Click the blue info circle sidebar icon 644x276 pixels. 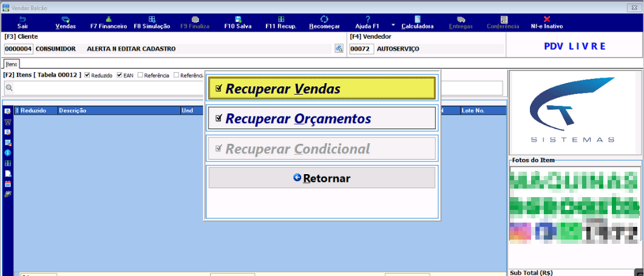(7, 153)
